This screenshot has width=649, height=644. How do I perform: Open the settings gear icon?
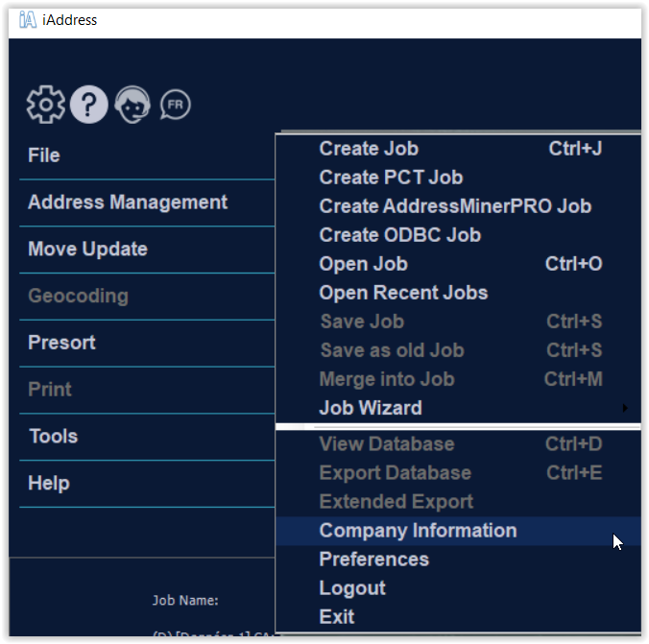pos(45,105)
